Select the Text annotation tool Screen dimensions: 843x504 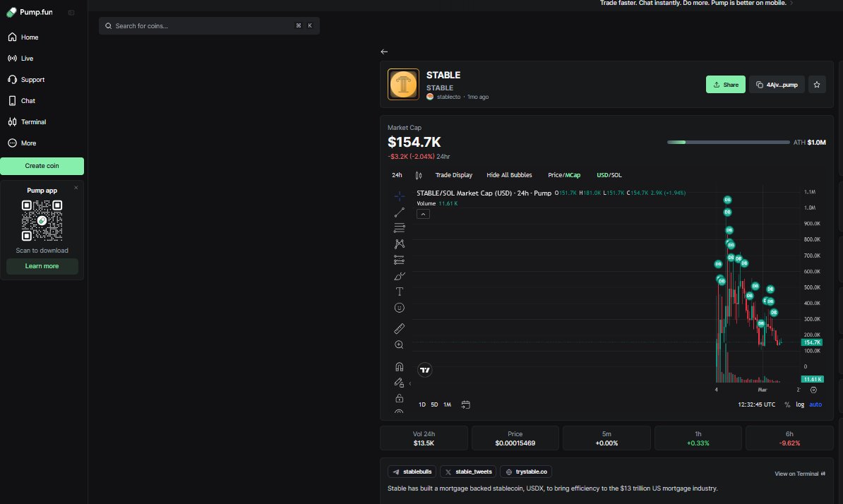coord(399,292)
